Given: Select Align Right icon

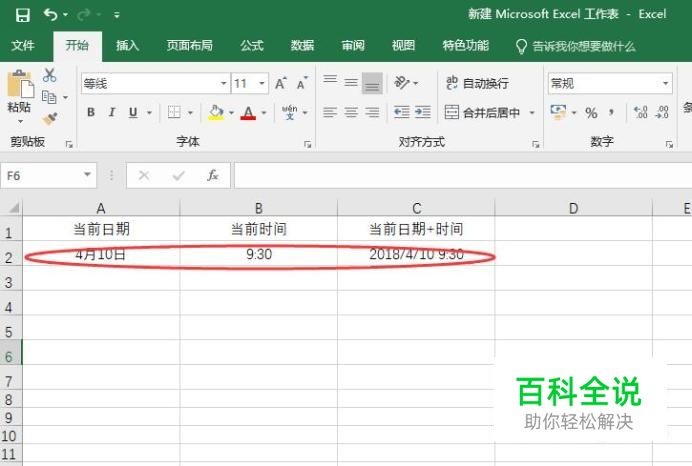Looking at the screenshot, I should [x=372, y=113].
